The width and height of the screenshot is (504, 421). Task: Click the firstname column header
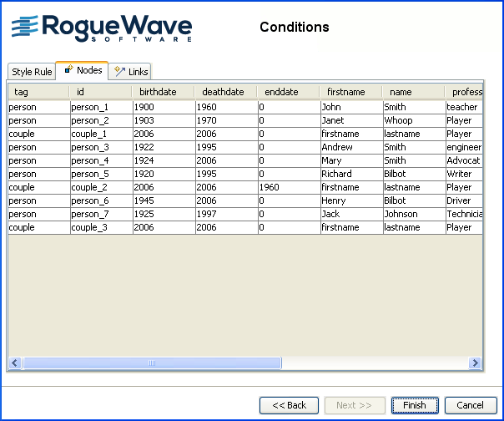(350, 92)
